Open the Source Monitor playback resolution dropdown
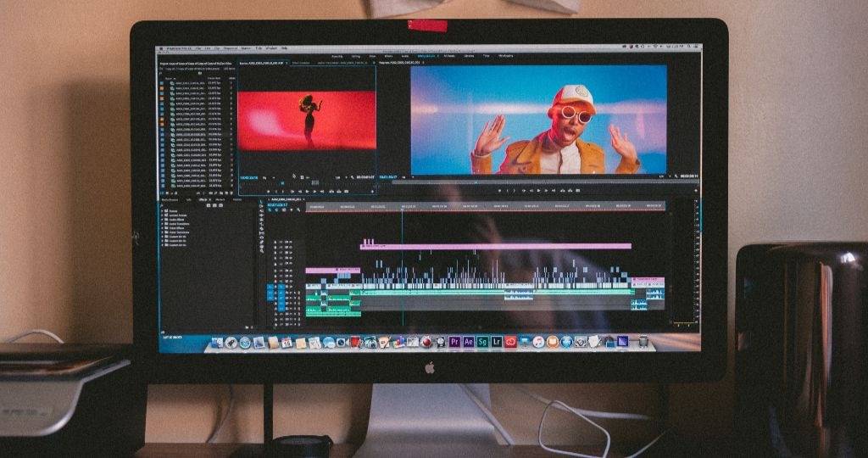Viewport: 868px width, 458px height. point(341,177)
